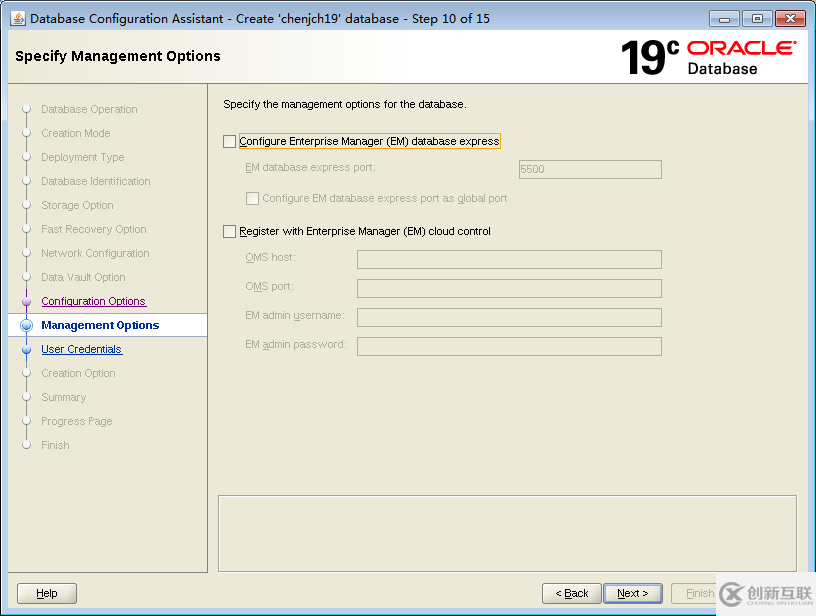
Task: Close the Database Configuration Assistant window
Action: 790,19
